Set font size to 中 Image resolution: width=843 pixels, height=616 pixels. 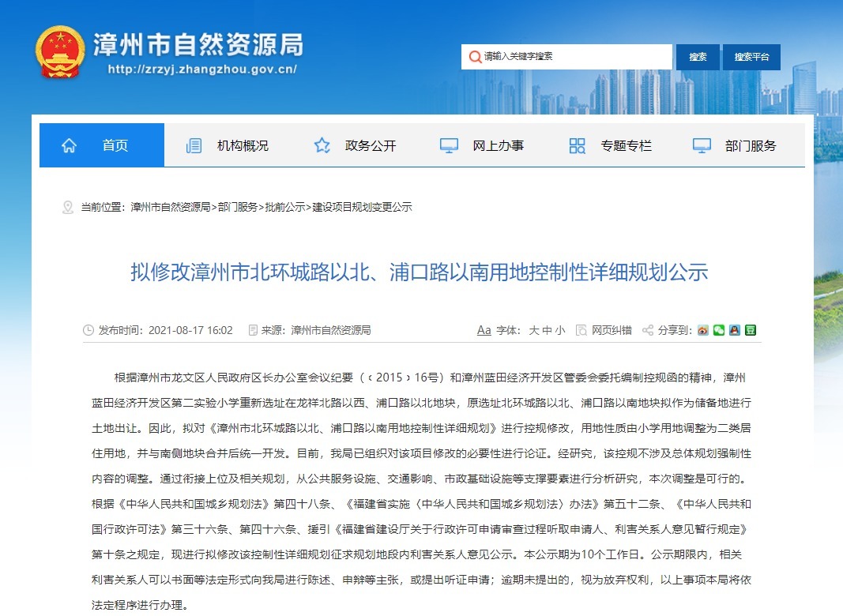click(547, 330)
